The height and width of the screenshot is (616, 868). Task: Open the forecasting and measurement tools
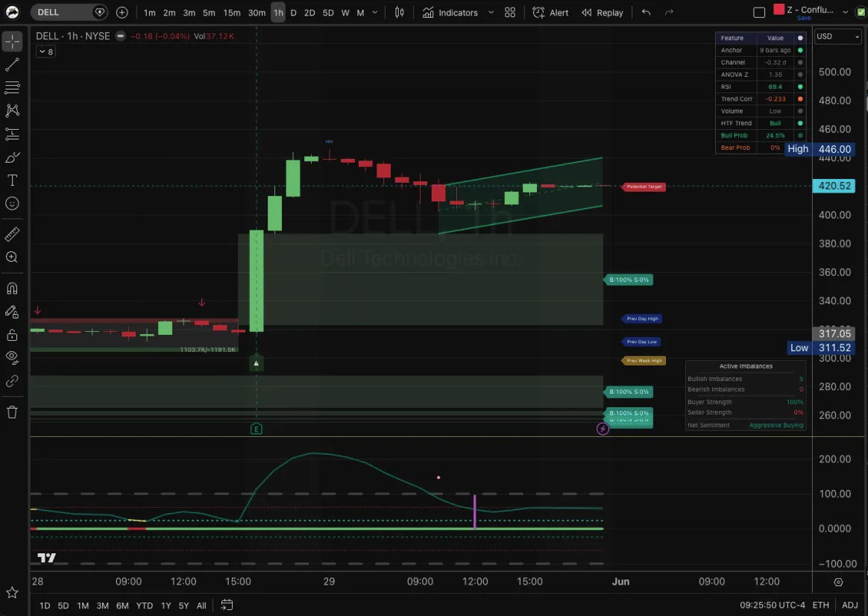[12, 134]
